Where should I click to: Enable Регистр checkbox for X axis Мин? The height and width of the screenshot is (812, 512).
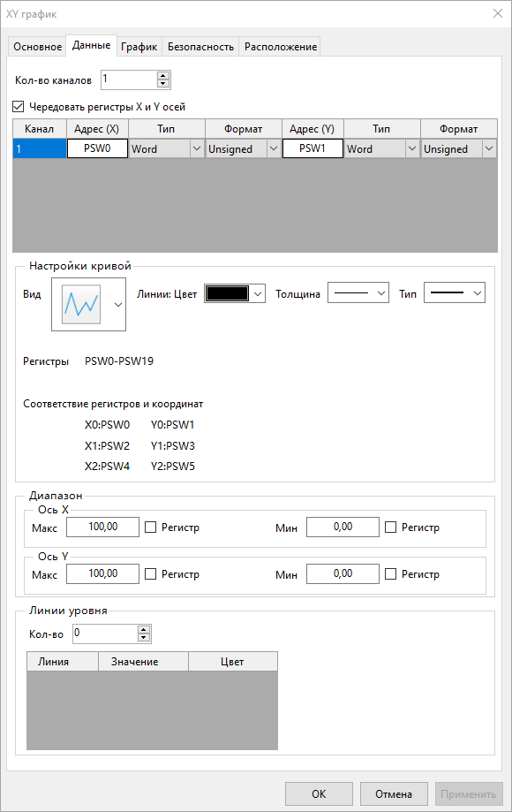(x=390, y=527)
